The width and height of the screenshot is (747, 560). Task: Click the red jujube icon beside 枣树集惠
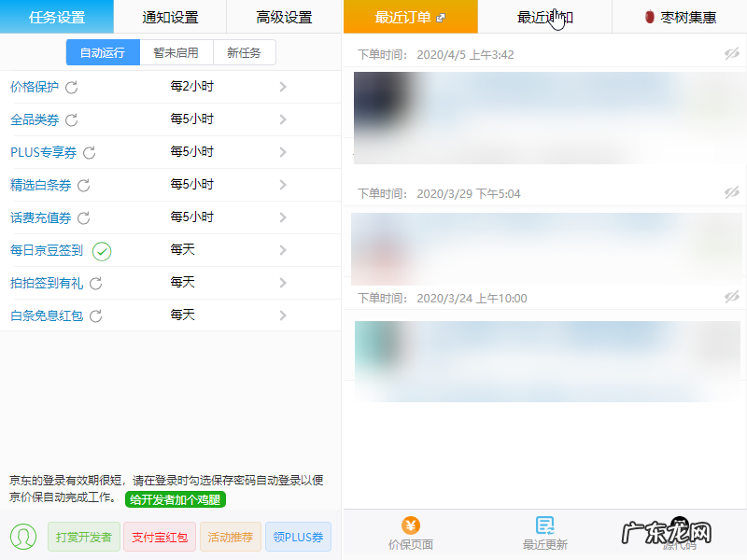(x=650, y=17)
